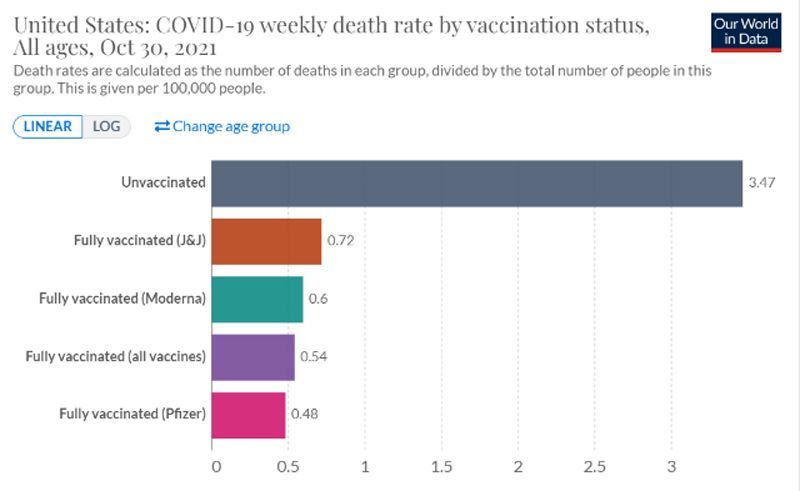Click the Fully vaccinated (J&J) label
This screenshot has width=800, height=491.
(140, 241)
